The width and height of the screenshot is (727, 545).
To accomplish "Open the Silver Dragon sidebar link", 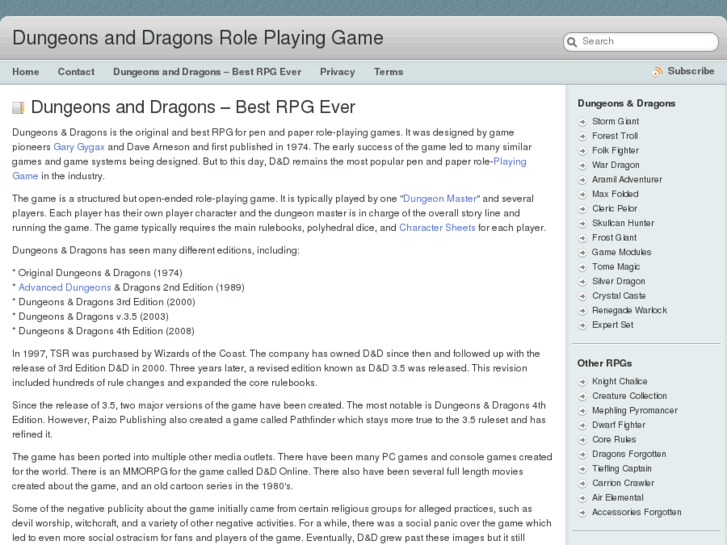I will pyautogui.click(x=619, y=281).
